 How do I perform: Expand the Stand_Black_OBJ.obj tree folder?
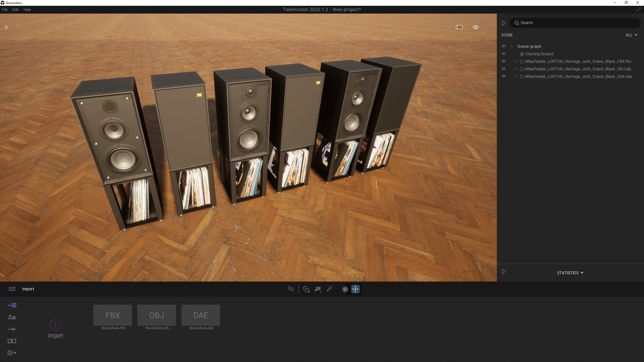pyautogui.click(x=516, y=69)
